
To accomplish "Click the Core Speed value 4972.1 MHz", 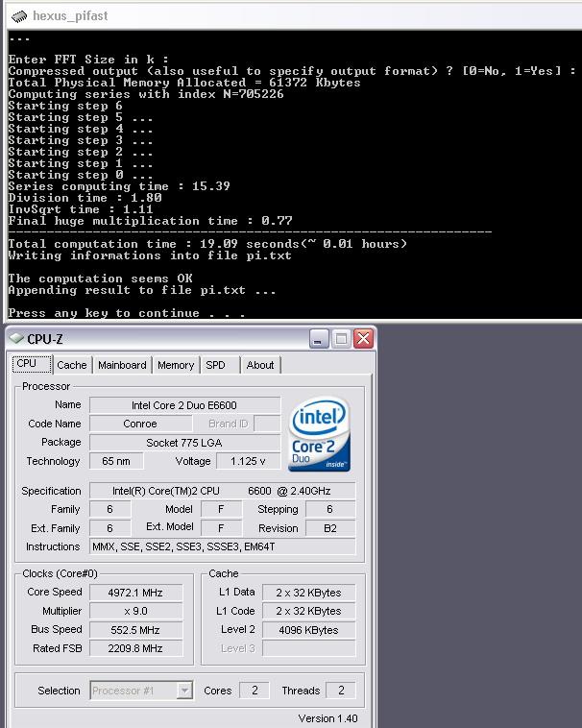I will 136,593.
